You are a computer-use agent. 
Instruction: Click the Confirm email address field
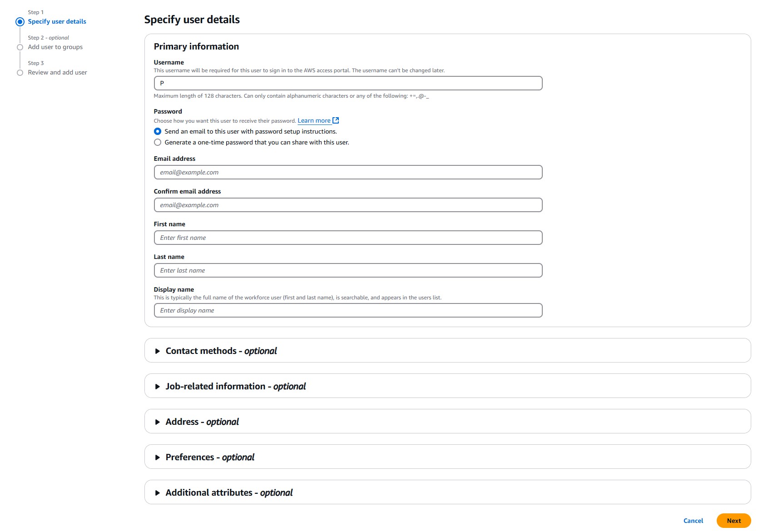pos(348,205)
